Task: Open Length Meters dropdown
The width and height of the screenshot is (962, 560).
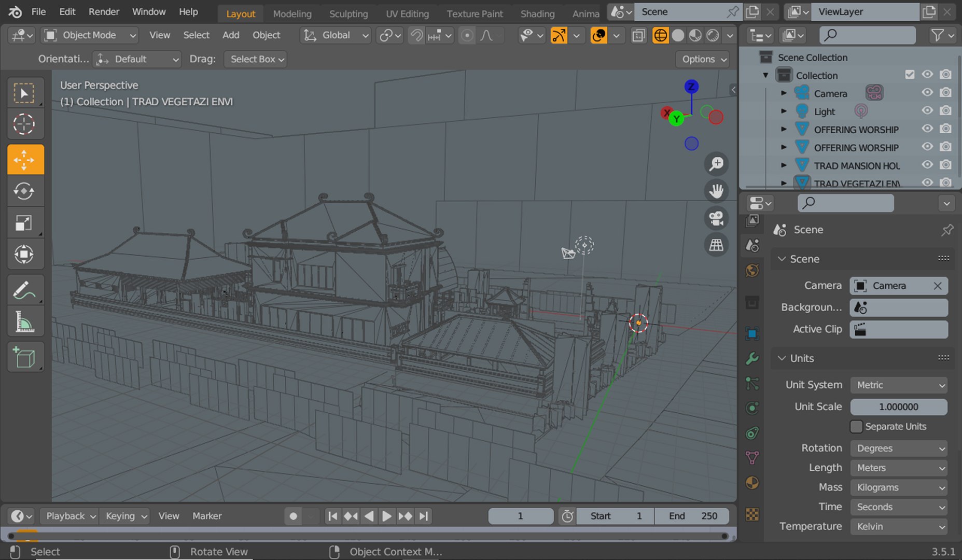Action: coord(899,468)
